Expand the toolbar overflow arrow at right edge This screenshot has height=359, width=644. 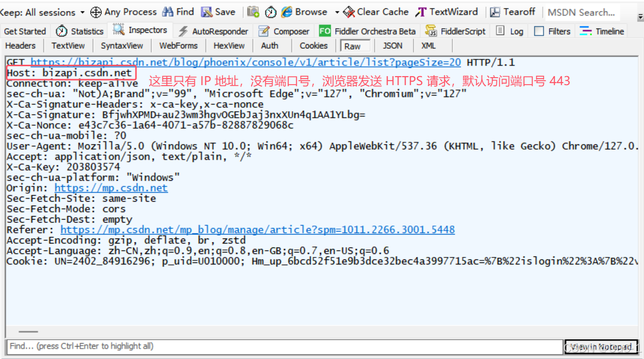click(640, 17)
